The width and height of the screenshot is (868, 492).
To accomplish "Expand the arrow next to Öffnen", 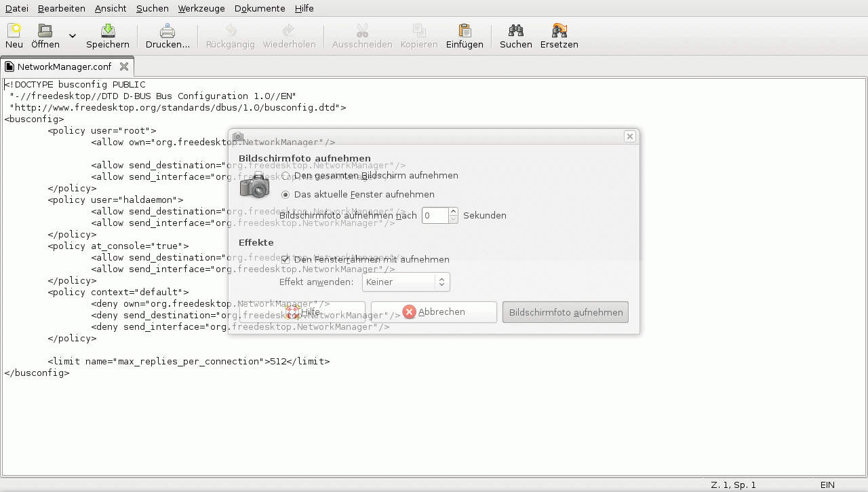I will point(73,36).
